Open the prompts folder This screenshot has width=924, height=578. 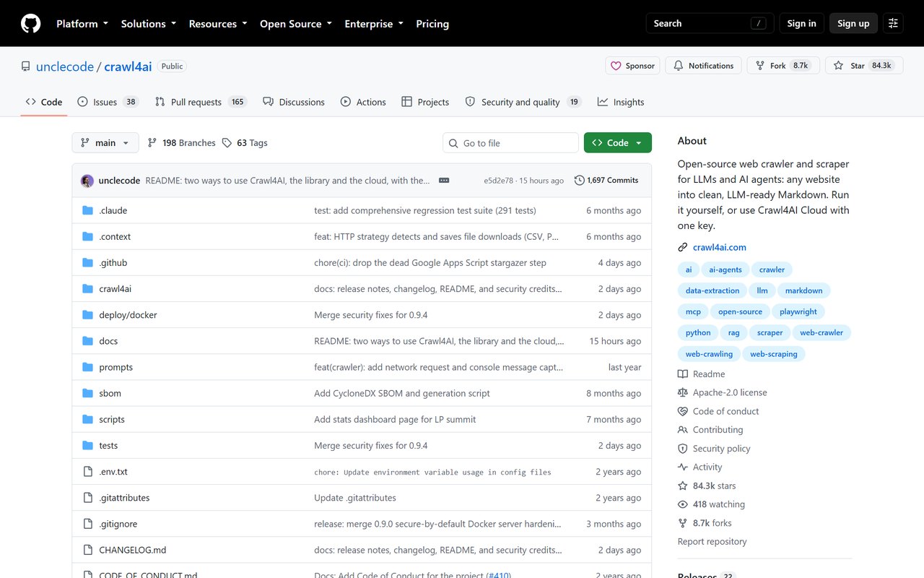(x=116, y=367)
